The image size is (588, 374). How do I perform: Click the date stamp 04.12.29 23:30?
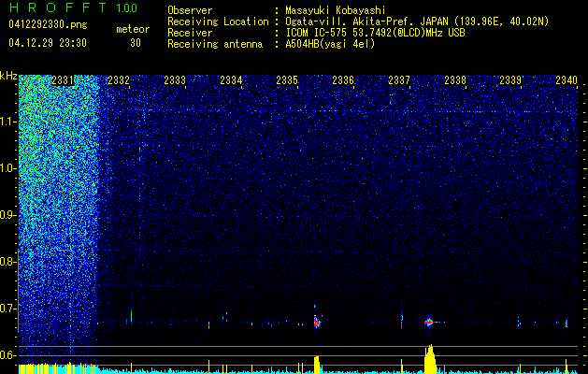48,43
